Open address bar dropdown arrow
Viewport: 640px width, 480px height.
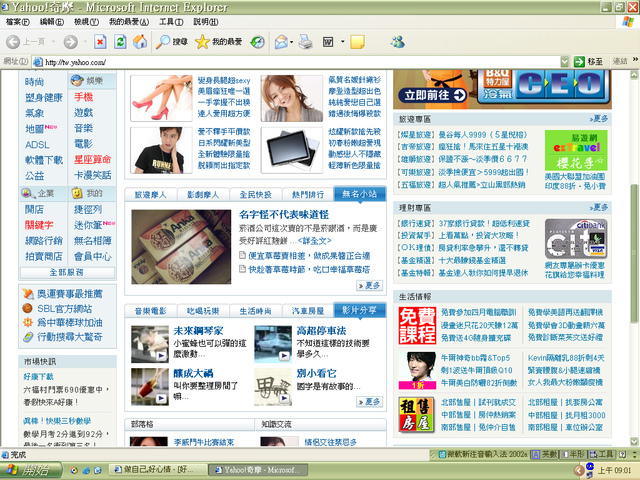pyautogui.click(x=564, y=62)
